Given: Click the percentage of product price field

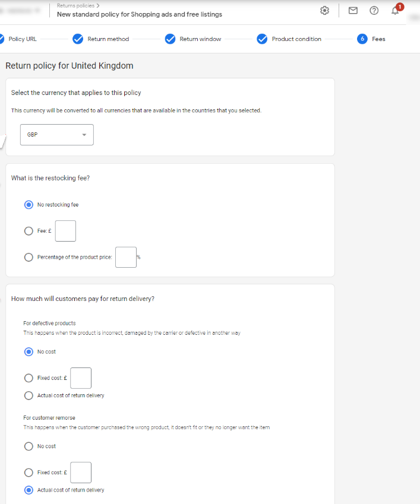Looking at the screenshot, I should tap(125, 257).
